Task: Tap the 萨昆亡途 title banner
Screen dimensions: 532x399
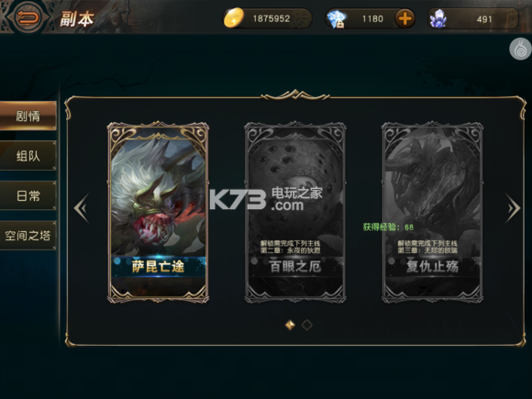Action: [158, 266]
